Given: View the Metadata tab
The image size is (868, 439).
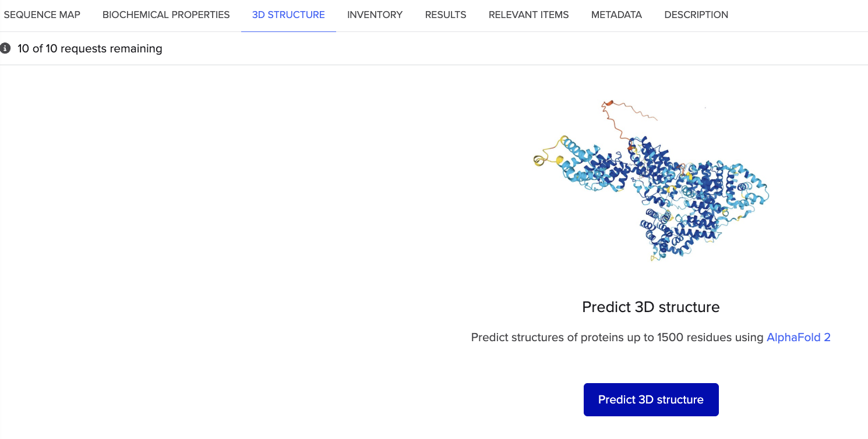Looking at the screenshot, I should point(616,15).
